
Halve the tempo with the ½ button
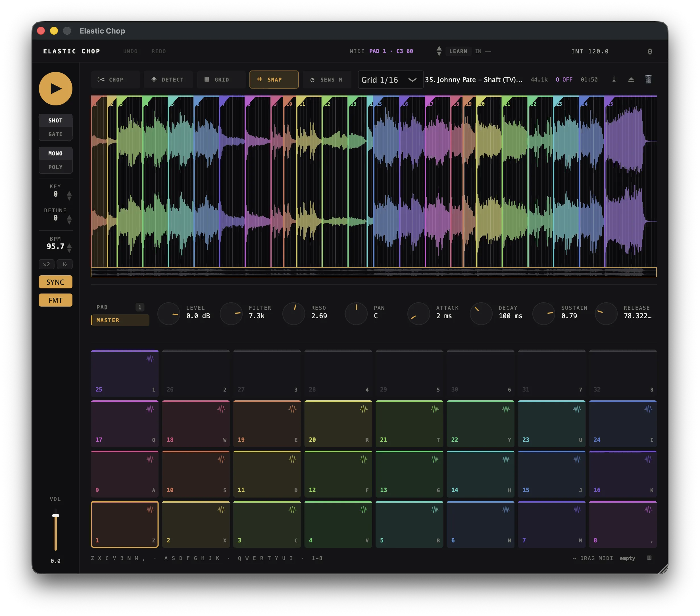click(x=64, y=264)
